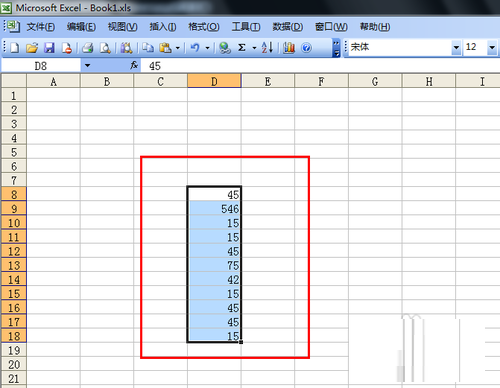
Task: Open the 数据(D) menu
Action: point(287,27)
